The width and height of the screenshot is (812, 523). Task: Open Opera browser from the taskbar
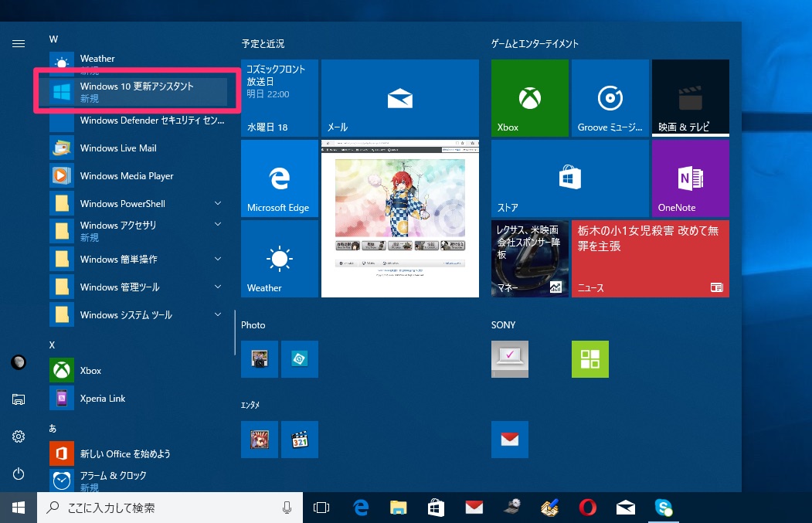pos(587,508)
